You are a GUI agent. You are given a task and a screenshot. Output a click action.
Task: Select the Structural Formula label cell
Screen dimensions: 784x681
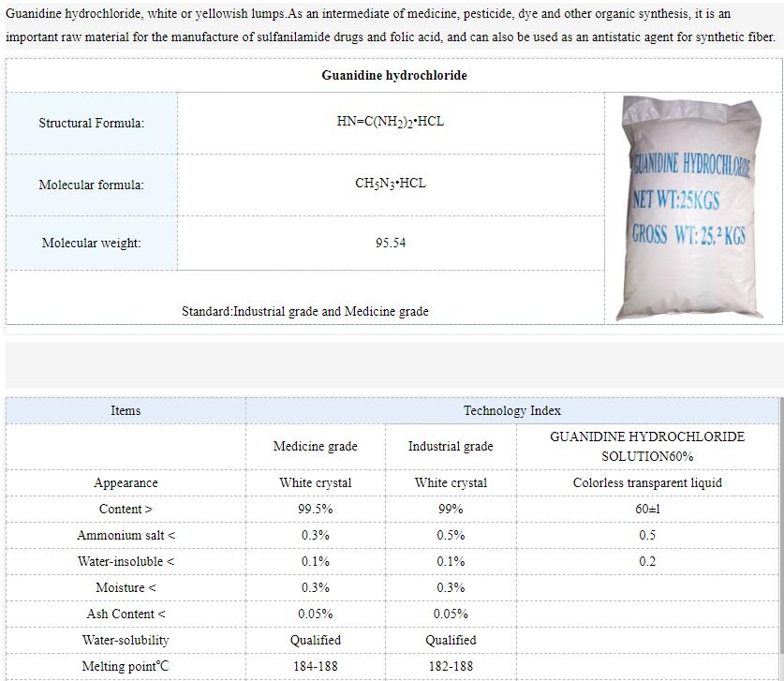click(92, 124)
